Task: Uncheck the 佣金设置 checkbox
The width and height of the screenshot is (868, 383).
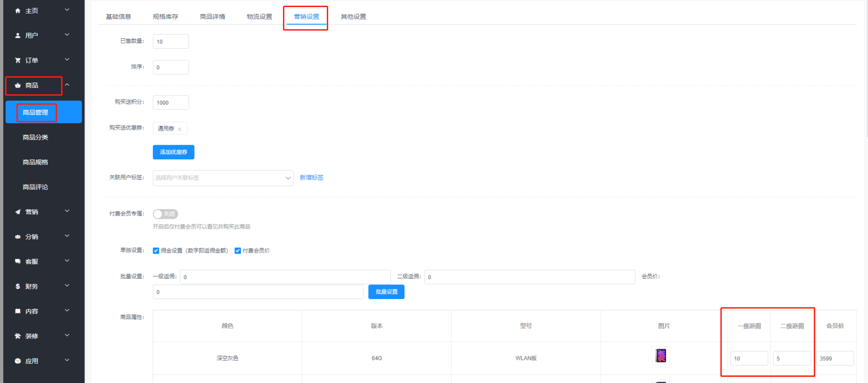Action: click(x=156, y=251)
